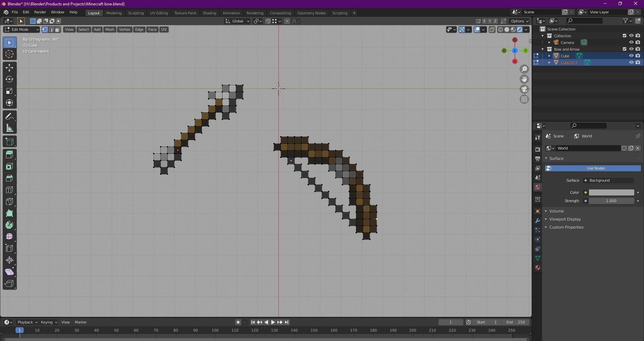Toggle snapping magnet icon
Screen dimensions: 644x341
click(268, 21)
